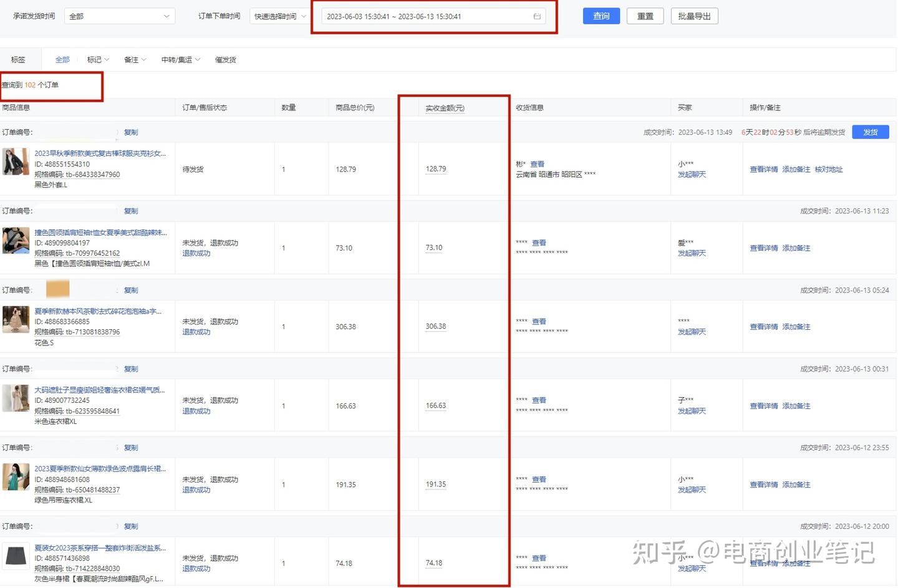Image resolution: width=898 pixels, height=588 pixels.
Task: Click the blue 查询 search button
Action: pos(601,16)
